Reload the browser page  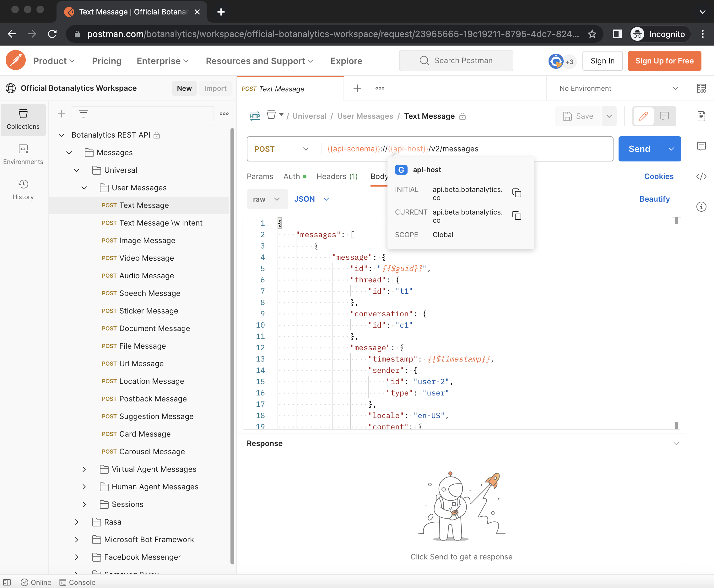click(x=52, y=34)
